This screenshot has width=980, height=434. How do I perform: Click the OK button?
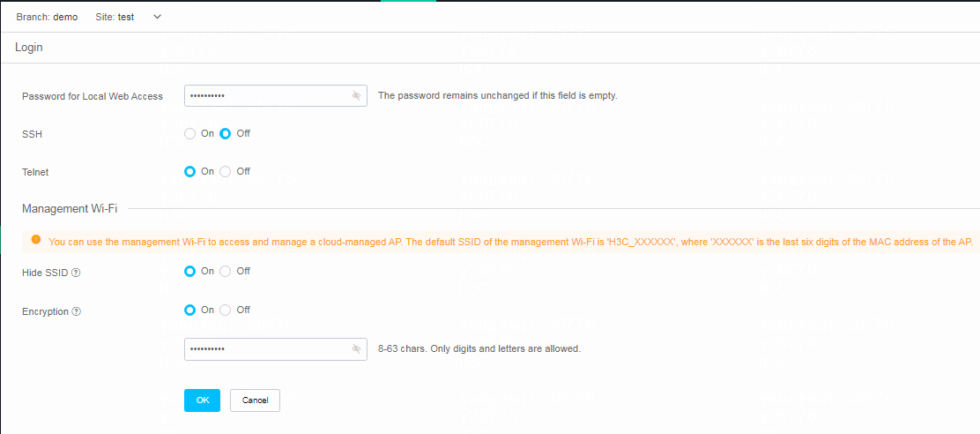point(203,400)
